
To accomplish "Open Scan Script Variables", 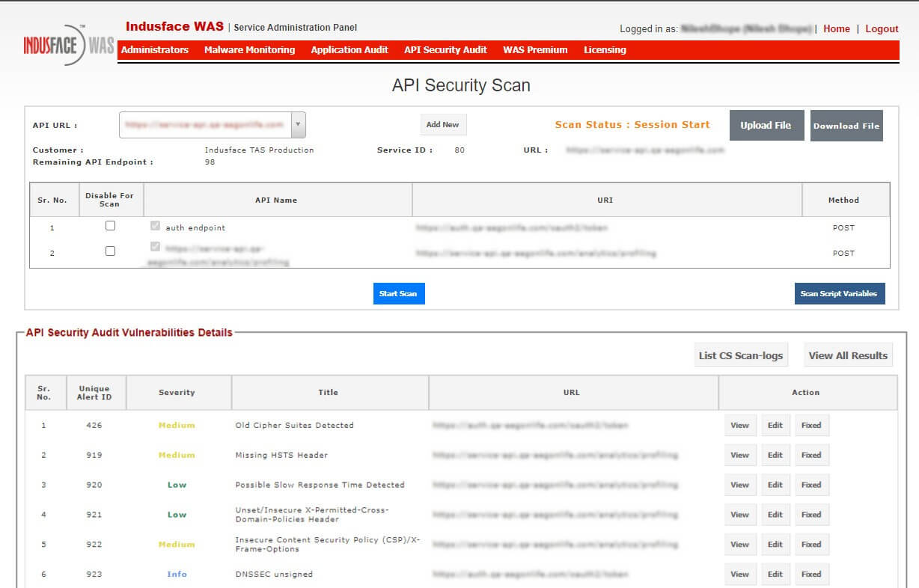I will tap(839, 294).
